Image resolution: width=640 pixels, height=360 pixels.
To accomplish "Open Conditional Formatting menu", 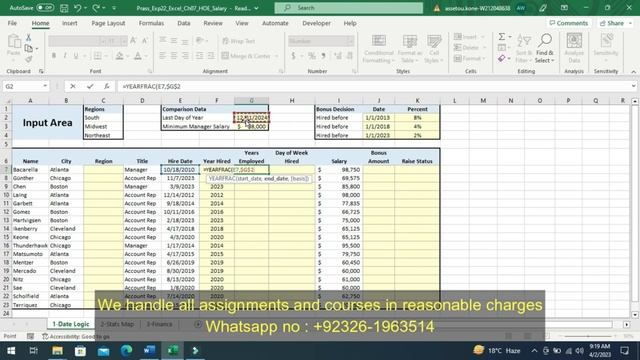I will tap(379, 49).
